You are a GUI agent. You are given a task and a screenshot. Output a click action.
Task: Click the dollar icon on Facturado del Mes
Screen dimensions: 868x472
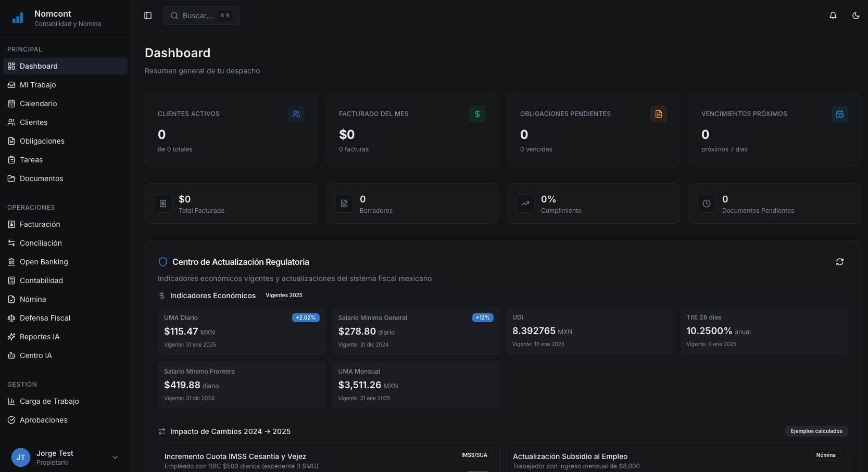[477, 114]
